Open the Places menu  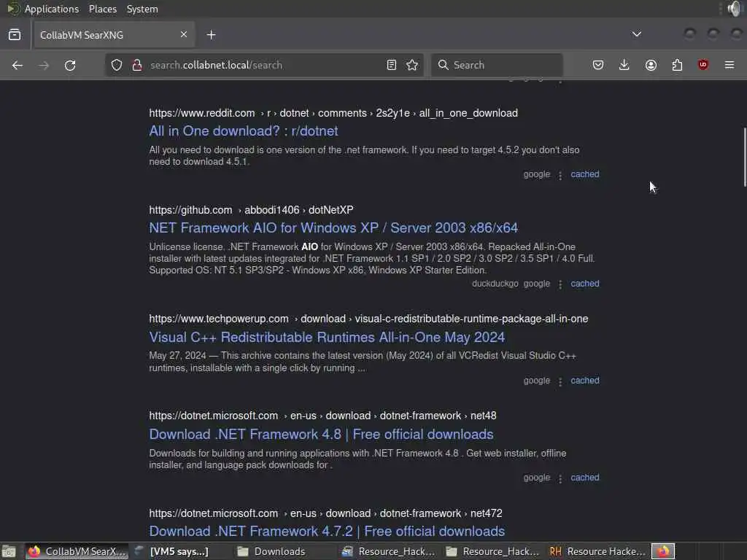[x=103, y=9]
